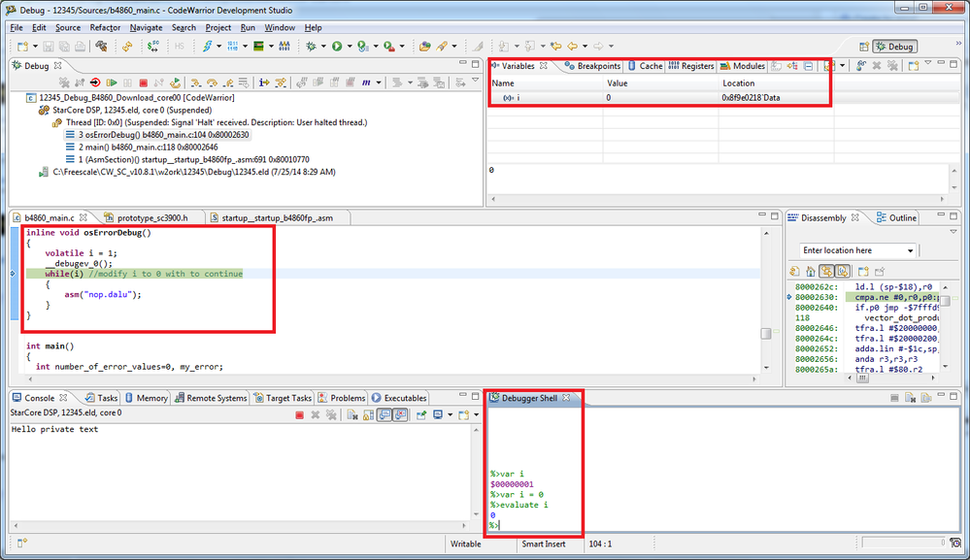Toggle Show Console on standard out change

tap(385, 414)
